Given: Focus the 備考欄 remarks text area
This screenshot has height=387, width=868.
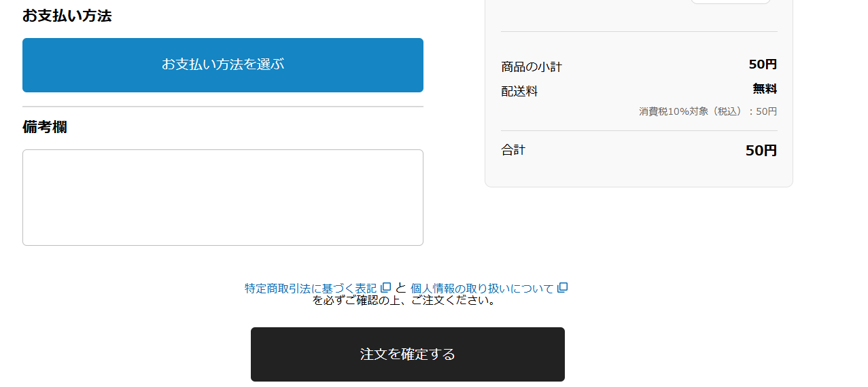Looking at the screenshot, I should pyautogui.click(x=223, y=198).
